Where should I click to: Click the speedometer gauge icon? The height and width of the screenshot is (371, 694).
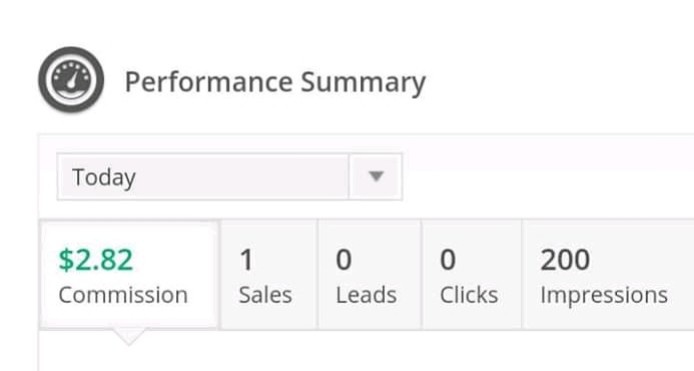pyautogui.click(x=71, y=80)
